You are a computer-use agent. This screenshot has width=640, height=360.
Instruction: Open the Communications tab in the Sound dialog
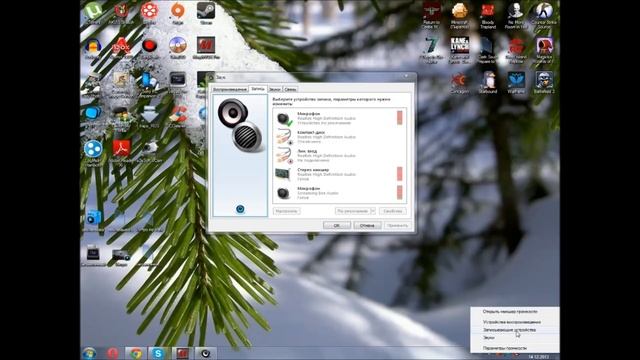coord(290,89)
